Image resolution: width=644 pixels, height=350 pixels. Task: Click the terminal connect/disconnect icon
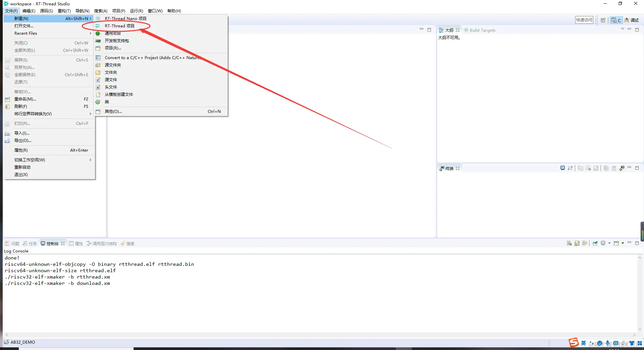coord(570,168)
